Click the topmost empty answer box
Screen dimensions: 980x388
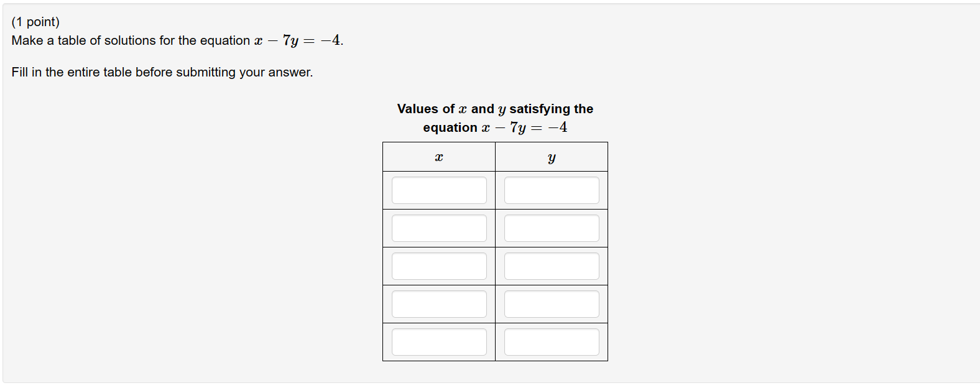(439, 190)
